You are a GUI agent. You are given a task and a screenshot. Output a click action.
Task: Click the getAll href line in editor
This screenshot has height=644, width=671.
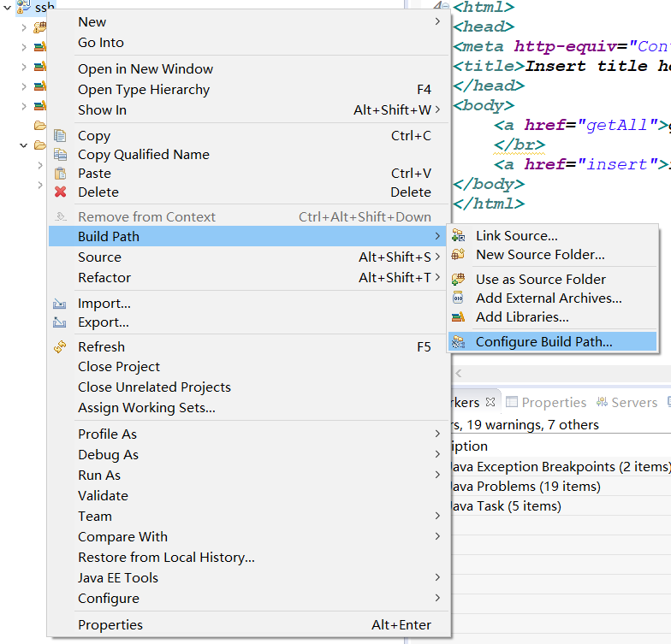point(580,125)
